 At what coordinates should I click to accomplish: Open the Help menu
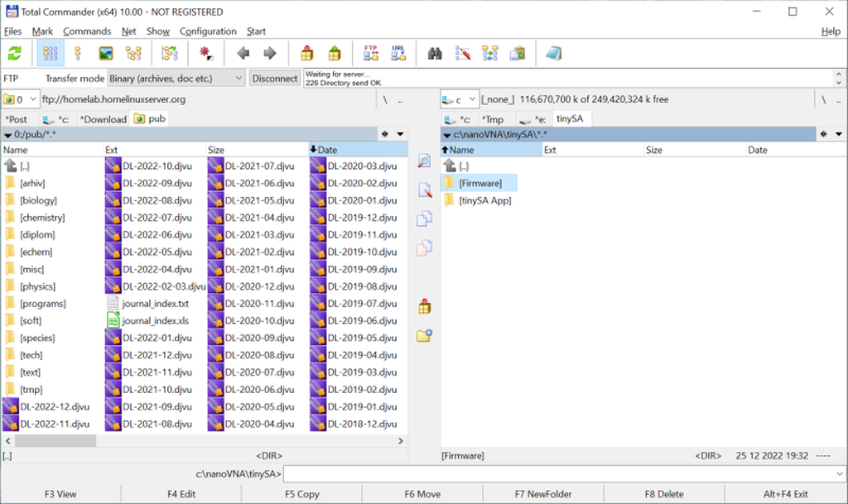pos(831,31)
